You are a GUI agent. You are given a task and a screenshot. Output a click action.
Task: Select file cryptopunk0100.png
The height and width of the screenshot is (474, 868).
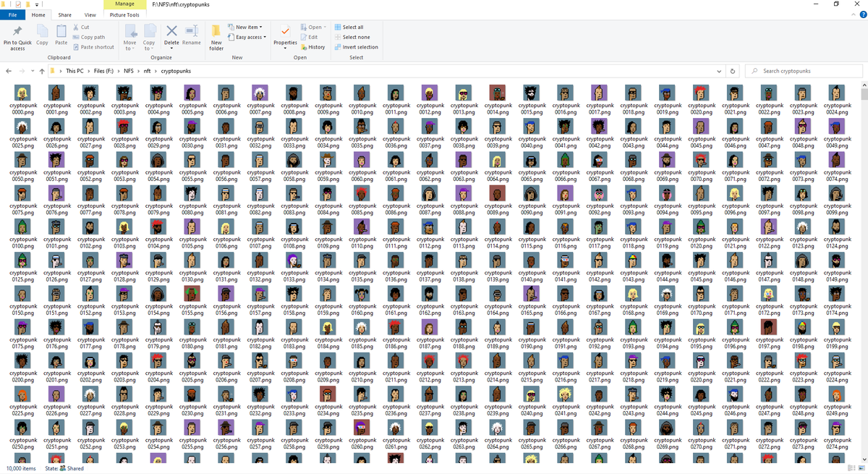(x=22, y=234)
